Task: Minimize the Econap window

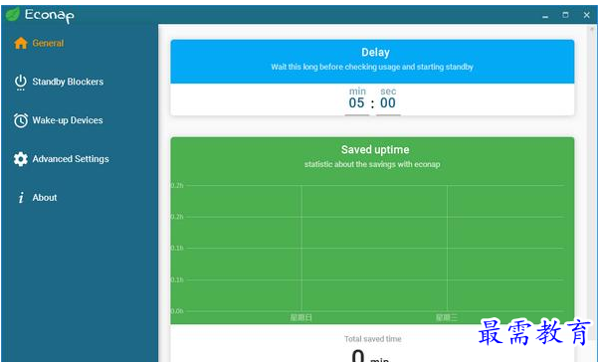Action: point(545,16)
